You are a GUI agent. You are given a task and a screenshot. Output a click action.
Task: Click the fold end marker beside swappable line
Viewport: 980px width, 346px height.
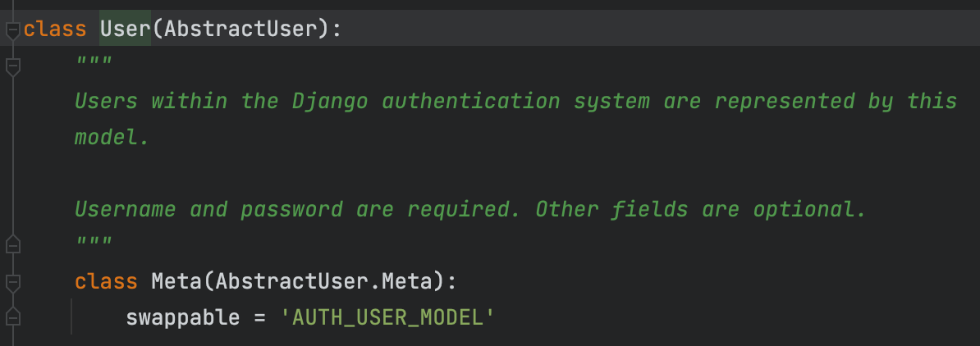click(11, 317)
